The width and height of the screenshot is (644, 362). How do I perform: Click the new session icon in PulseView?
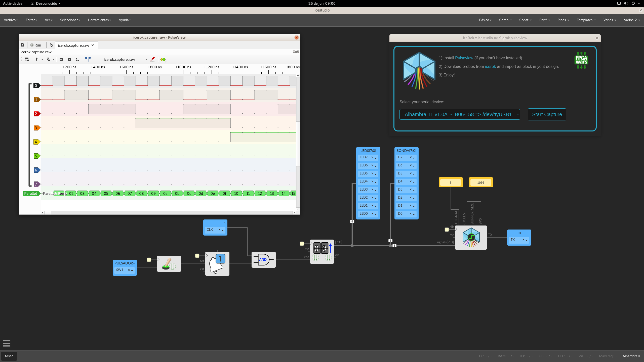22,45
